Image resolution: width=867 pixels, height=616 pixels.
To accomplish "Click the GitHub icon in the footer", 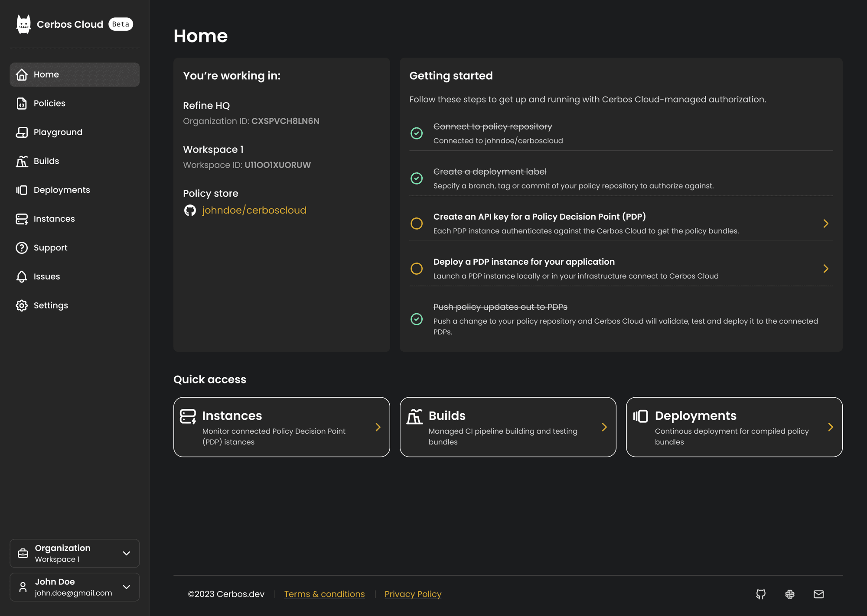I will (761, 594).
